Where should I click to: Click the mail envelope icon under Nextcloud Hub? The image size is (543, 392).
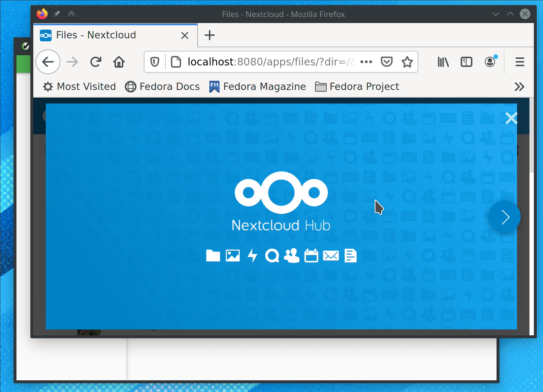click(x=331, y=256)
